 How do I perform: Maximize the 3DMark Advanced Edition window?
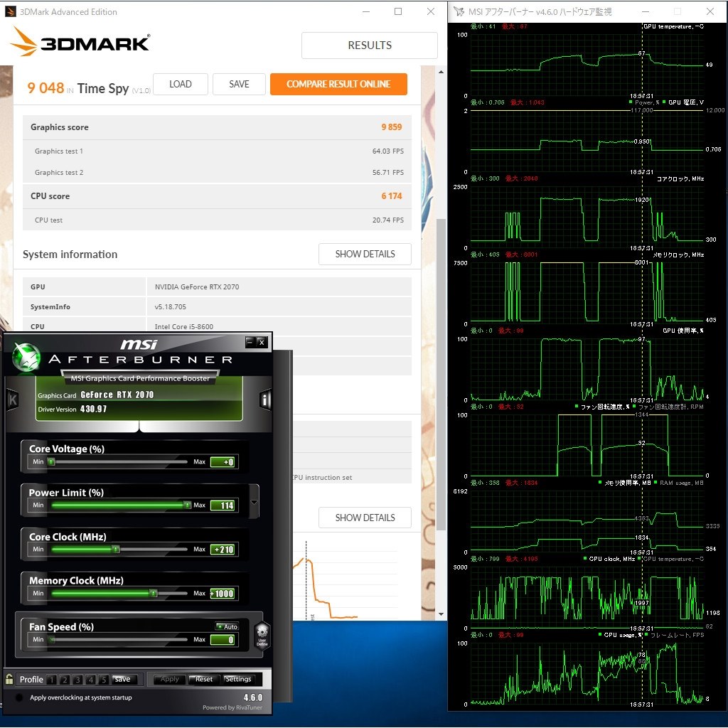click(x=398, y=11)
